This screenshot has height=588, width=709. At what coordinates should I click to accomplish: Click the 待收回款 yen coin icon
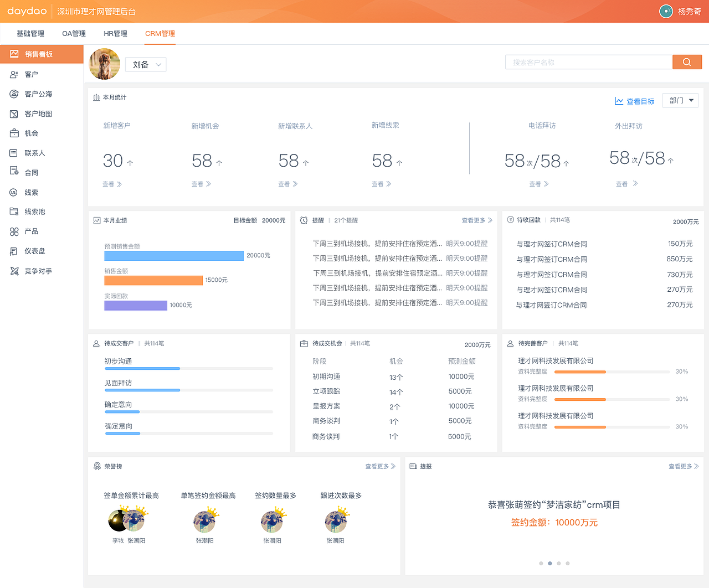(x=511, y=220)
